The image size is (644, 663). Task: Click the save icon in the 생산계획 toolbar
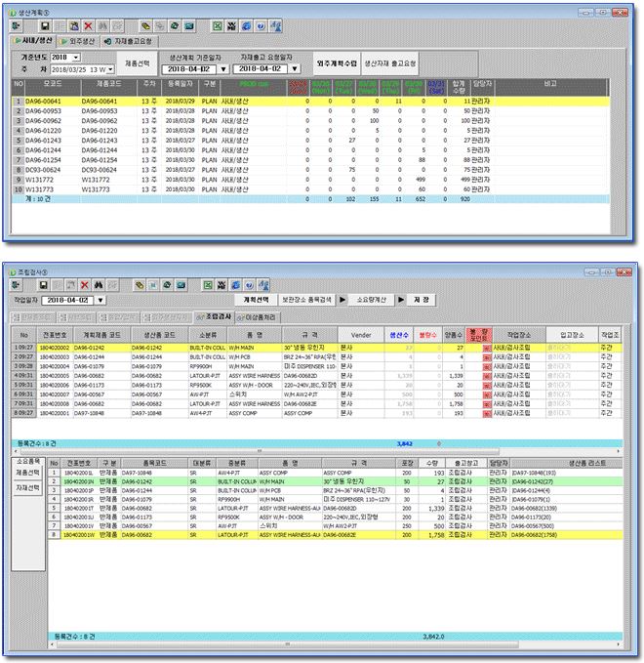coord(43,26)
